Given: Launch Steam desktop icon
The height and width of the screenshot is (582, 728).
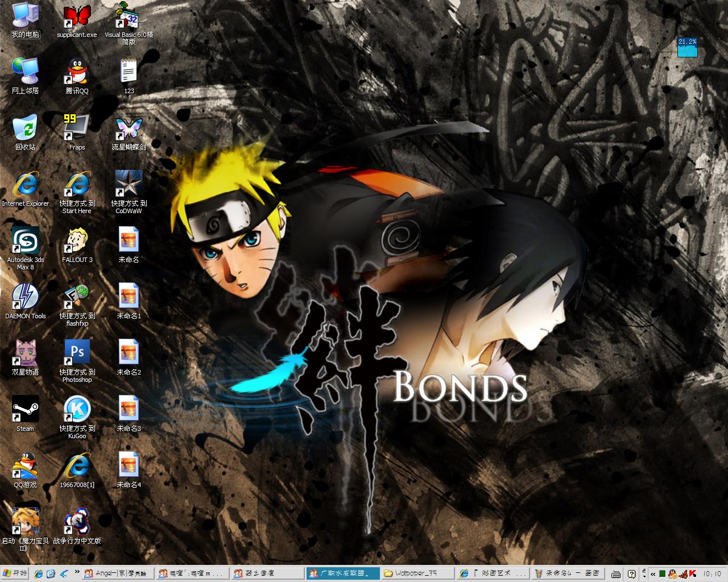Looking at the screenshot, I should pos(26,414).
